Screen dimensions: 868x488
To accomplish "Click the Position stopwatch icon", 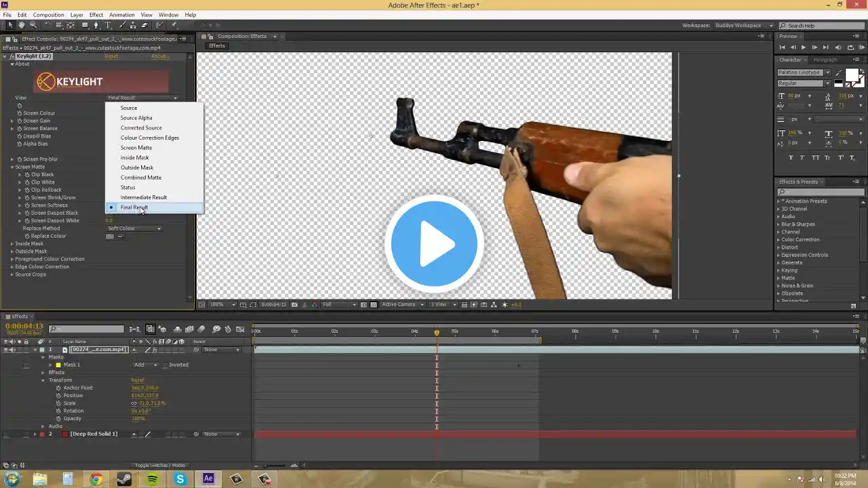I will click(x=58, y=396).
